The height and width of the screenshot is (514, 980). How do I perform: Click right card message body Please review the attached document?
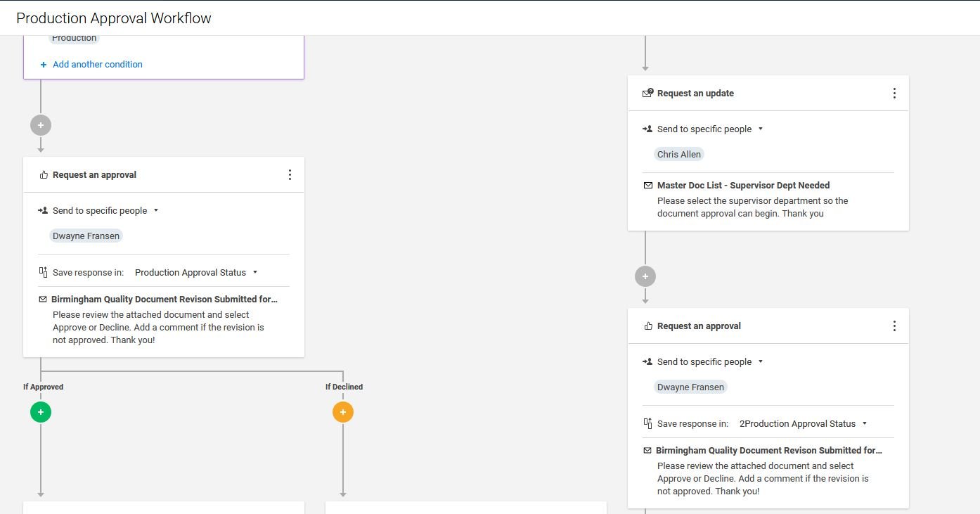click(763, 479)
